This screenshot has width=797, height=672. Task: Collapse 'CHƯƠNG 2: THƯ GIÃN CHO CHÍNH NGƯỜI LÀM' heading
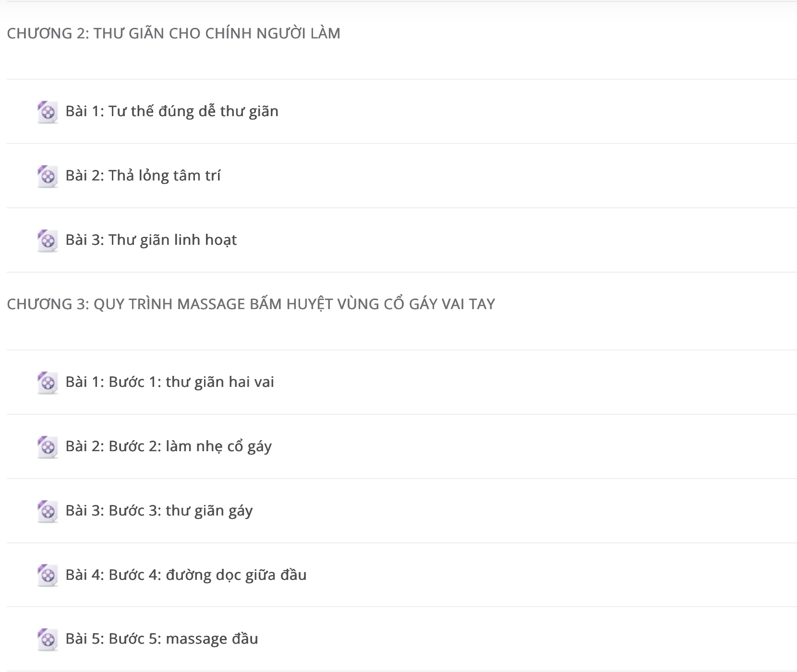tap(174, 33)
